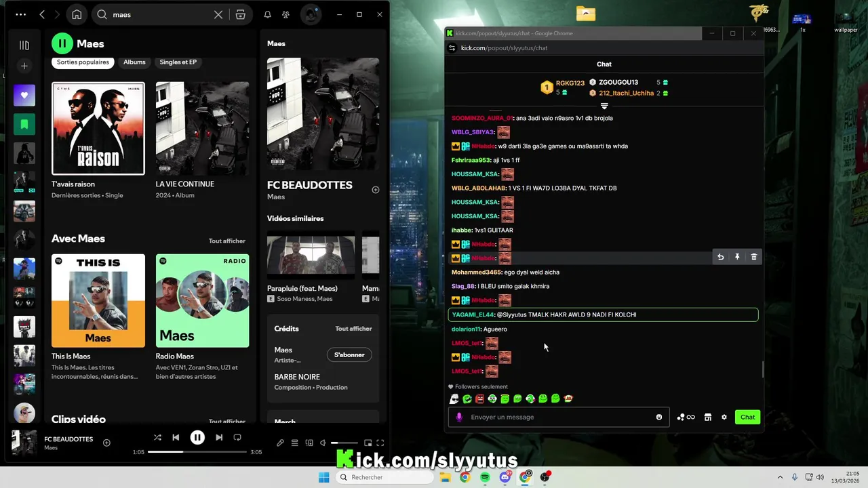Screen dimensions: 868x488
Task: Open Kick chat shop icon
Action: click(x=707, y=417)
